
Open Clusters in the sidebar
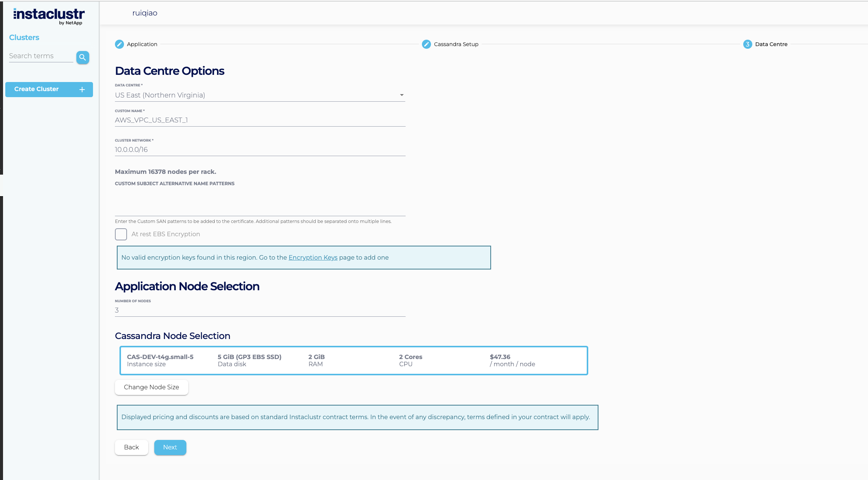click(x=24, y=37)
